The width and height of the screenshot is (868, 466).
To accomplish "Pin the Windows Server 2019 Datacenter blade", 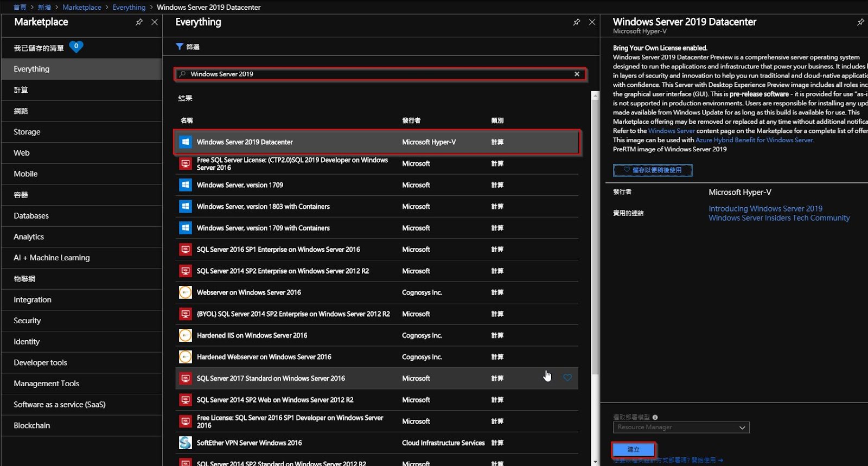I will [x=860, y=22].
